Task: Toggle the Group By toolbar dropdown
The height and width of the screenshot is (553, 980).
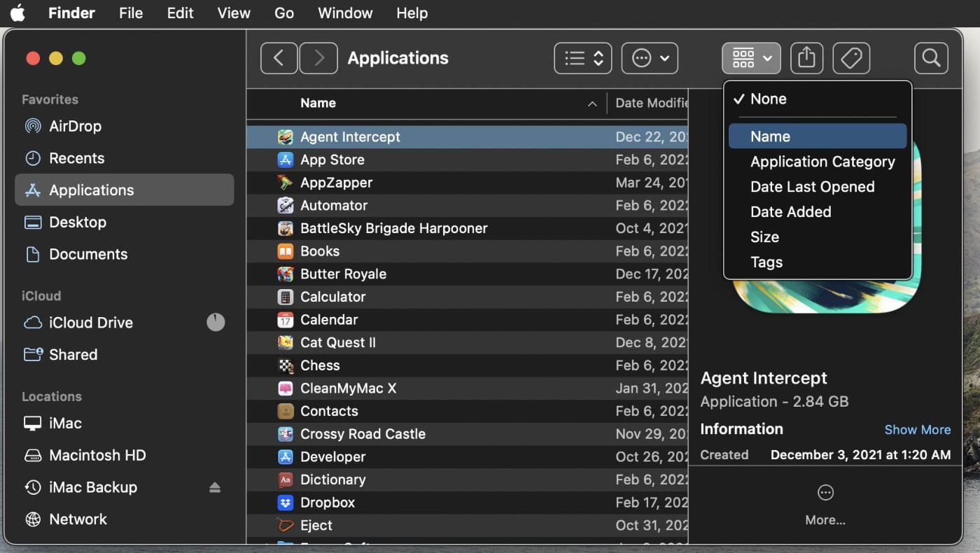Action: [751, 58]
